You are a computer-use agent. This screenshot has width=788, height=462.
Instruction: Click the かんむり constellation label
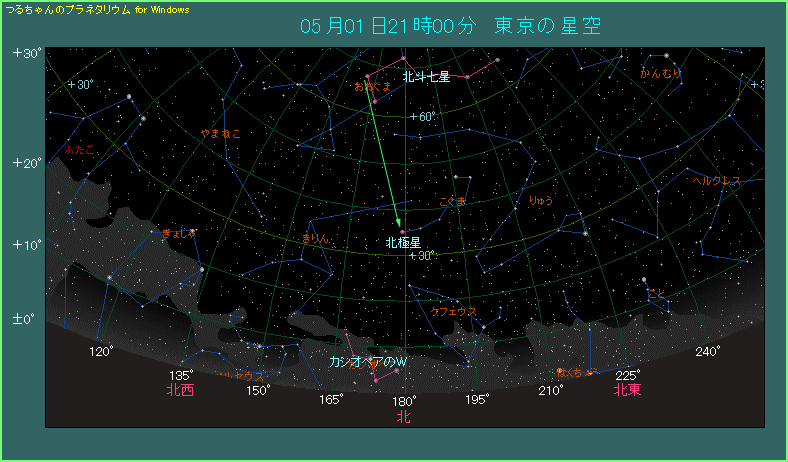click(661, 74)
